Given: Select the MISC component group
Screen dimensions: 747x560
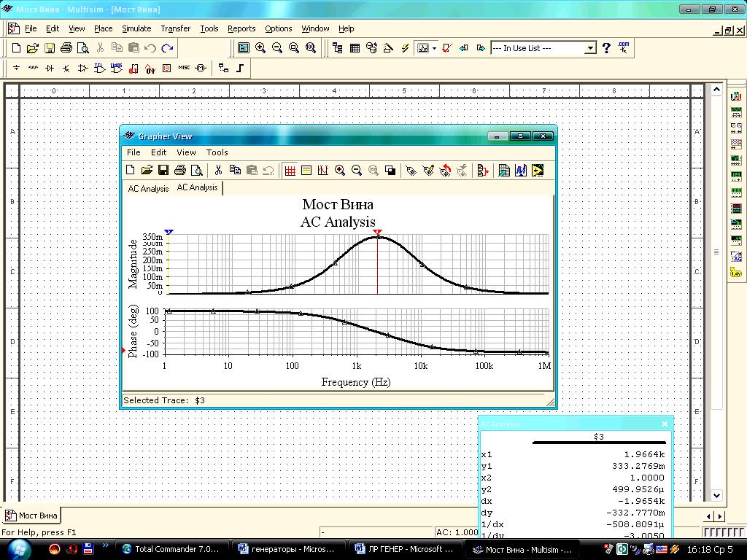Looking at the screenshot, I should point(184,68).
